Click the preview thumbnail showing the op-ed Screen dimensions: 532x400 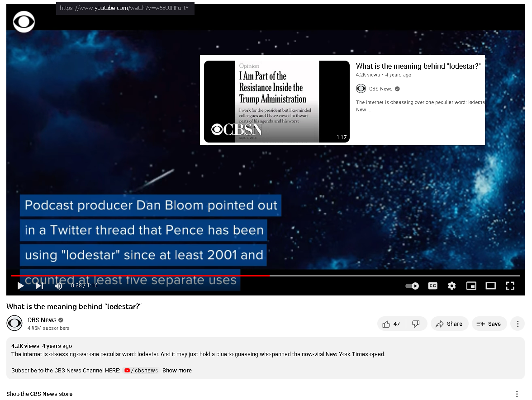coord(276,101)
